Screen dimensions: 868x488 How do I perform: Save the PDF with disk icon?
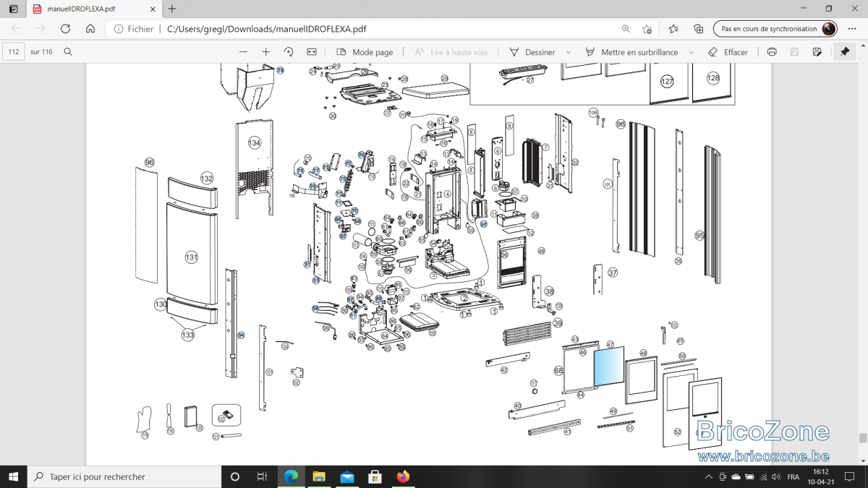[x=794, y=52]
